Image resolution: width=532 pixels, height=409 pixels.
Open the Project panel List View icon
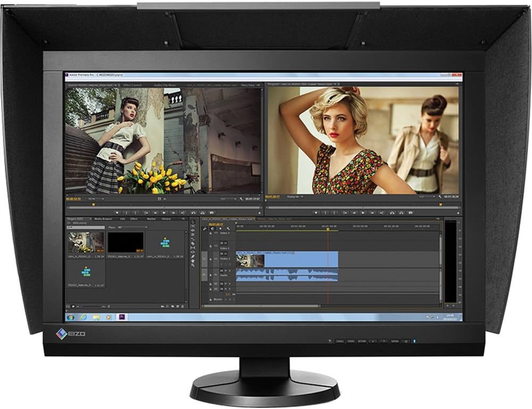pos(67,307)
